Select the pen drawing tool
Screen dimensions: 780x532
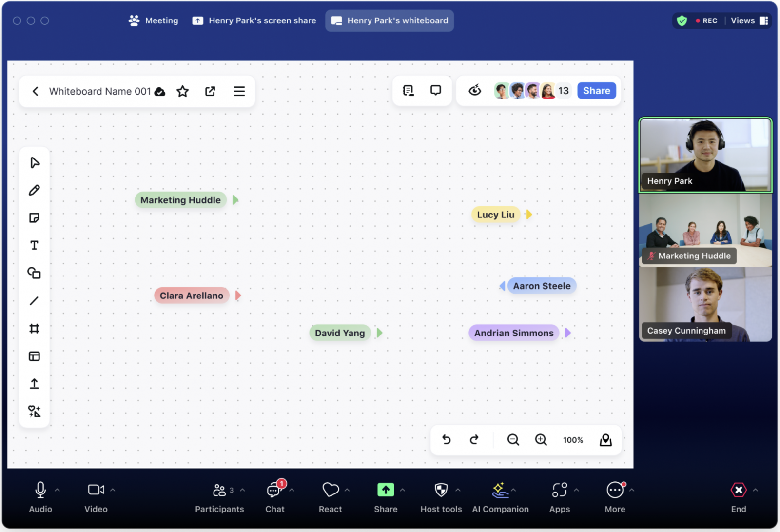[34, 190]
